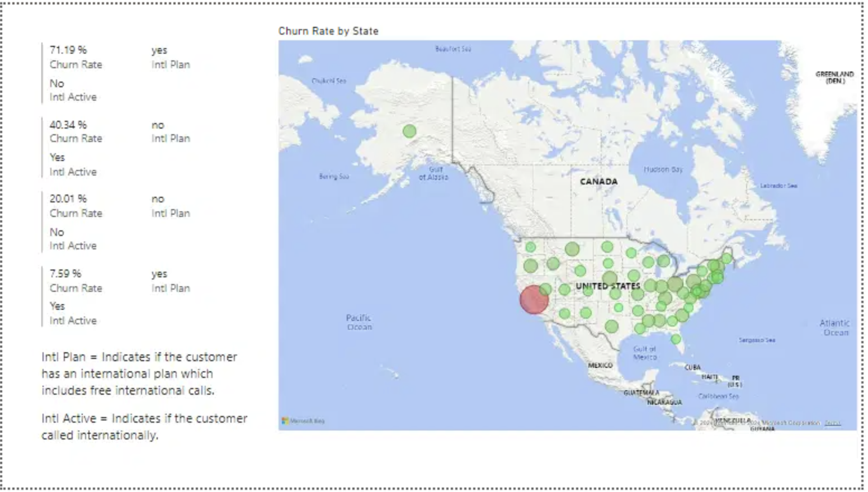Select the green Alaska bubble on the map
This screenshot has height=492, width=868.
tap(409, 131)
